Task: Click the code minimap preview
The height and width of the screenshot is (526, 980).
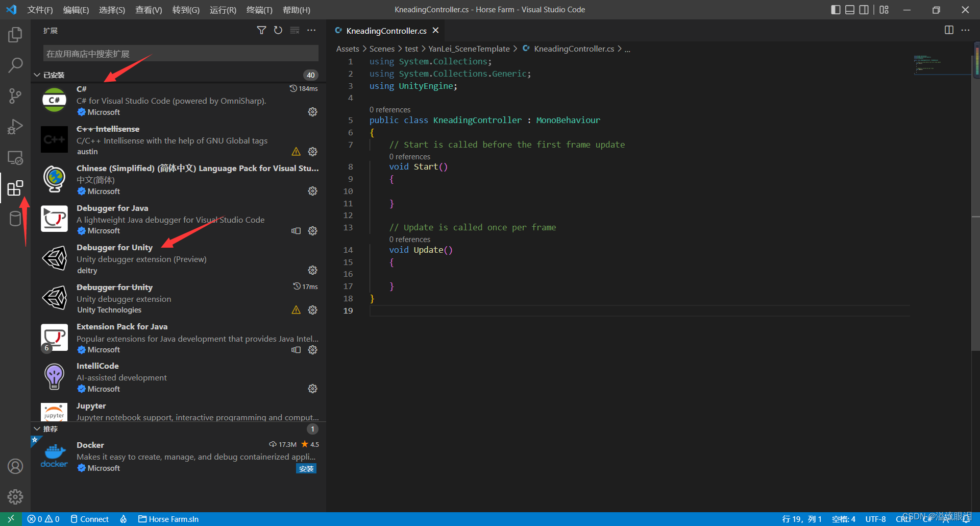Action: click(x=942, y=65)
